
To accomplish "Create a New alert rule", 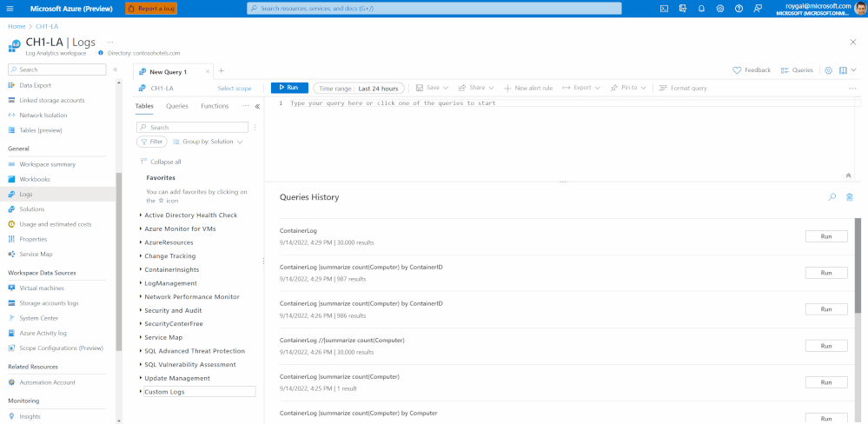I will [x=528, y=88].
